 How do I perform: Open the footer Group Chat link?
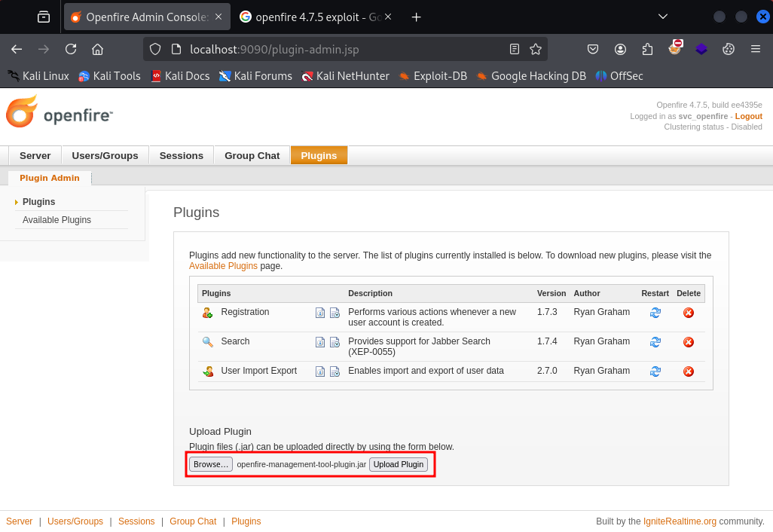(193, 521)
